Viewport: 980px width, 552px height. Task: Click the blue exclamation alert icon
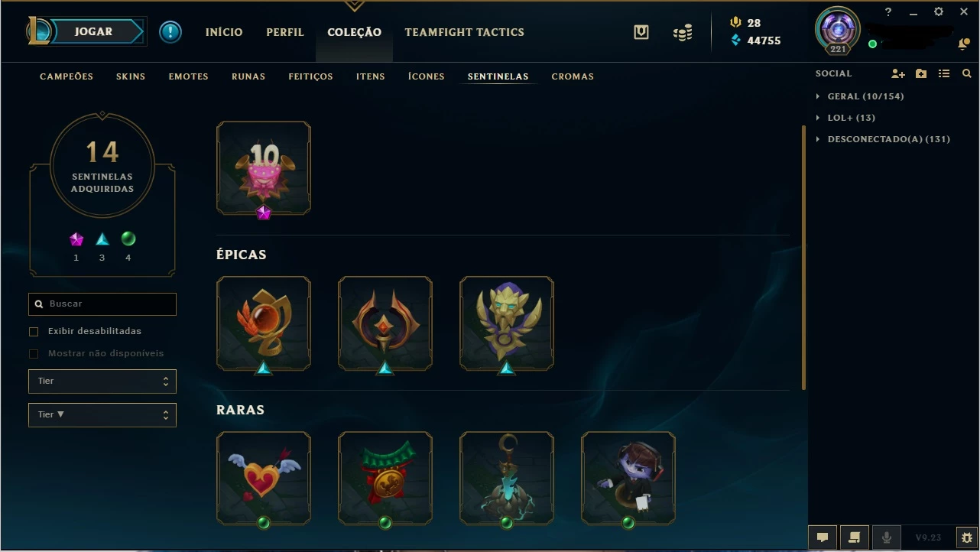coord(170,32)
